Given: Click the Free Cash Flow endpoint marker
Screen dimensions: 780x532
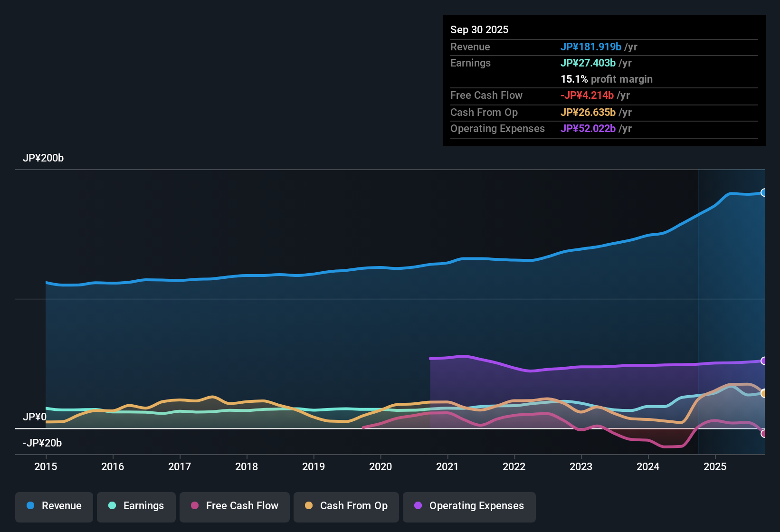Looking at the screenshot, I should pos(764,434).
